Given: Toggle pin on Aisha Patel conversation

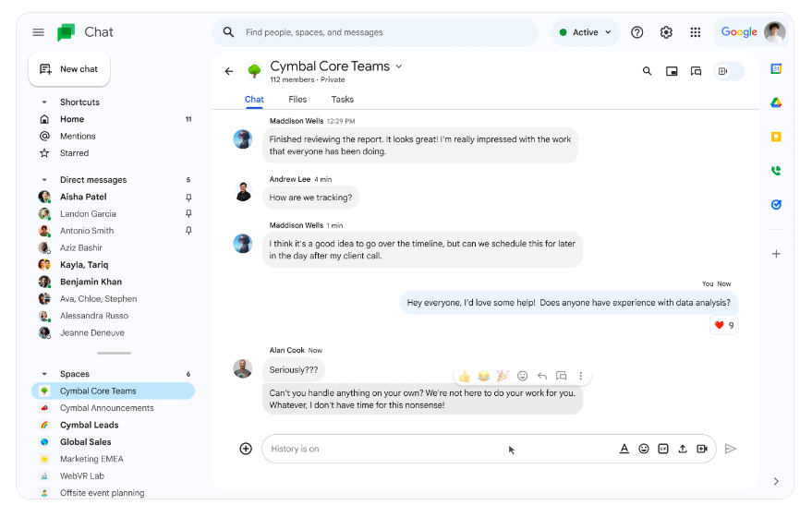Looking at the screenshot, I should (x=188, y=198).
